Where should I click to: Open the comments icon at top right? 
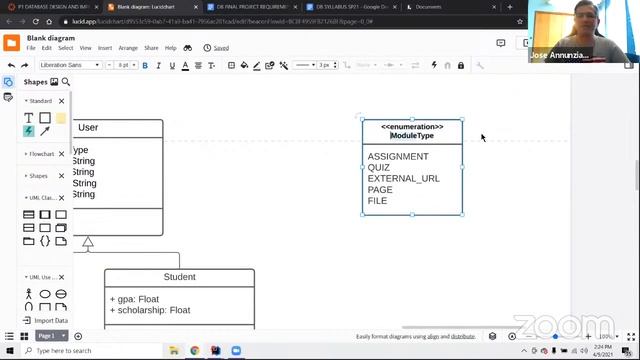[501, 43]
